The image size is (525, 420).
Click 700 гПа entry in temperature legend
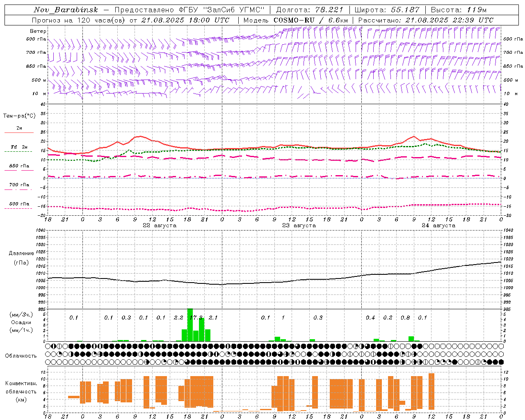coord(19,185)
